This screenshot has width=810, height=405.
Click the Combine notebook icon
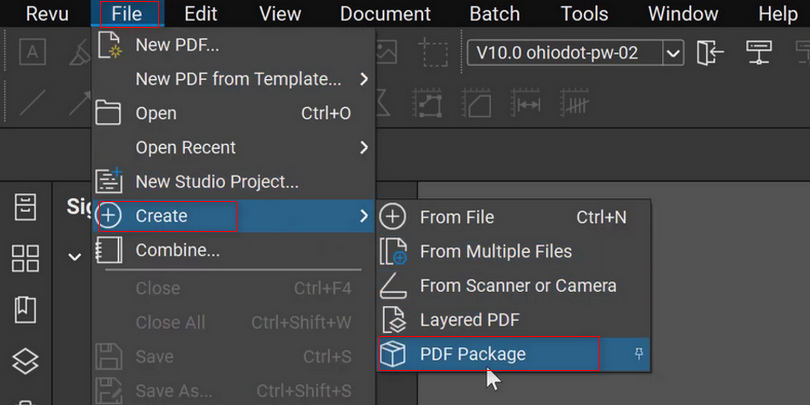pos(109,251)
